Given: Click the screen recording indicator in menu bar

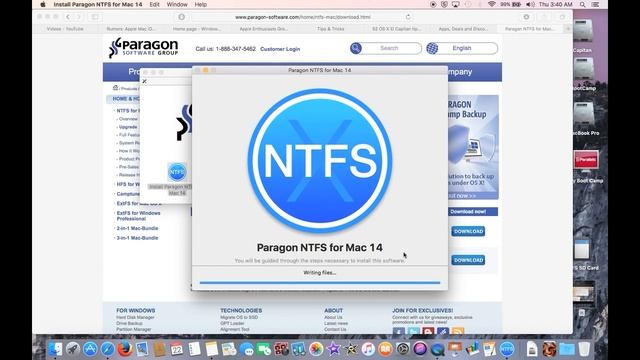Looking at the screenshot, I should coord(433,4).
